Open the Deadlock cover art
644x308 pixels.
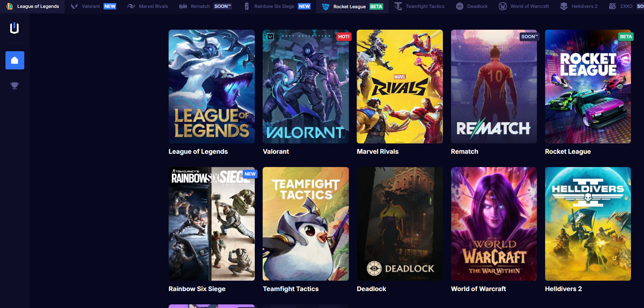click(x=400, y=224)
